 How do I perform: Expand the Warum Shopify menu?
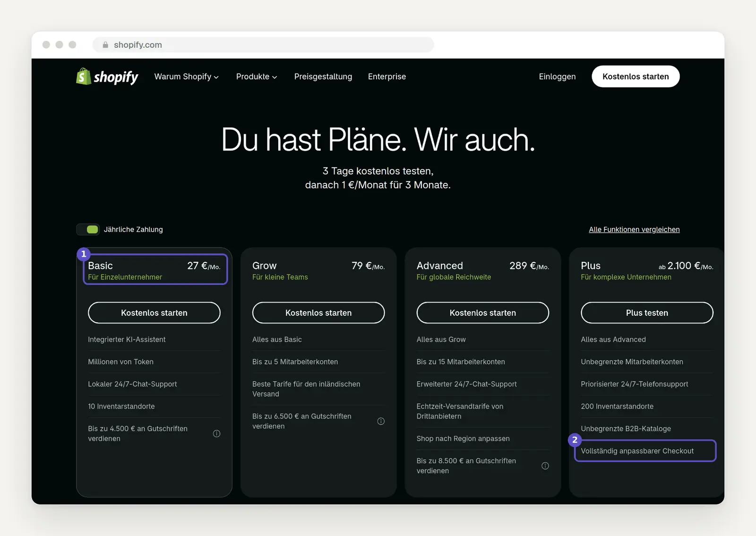tap(186, 77)
